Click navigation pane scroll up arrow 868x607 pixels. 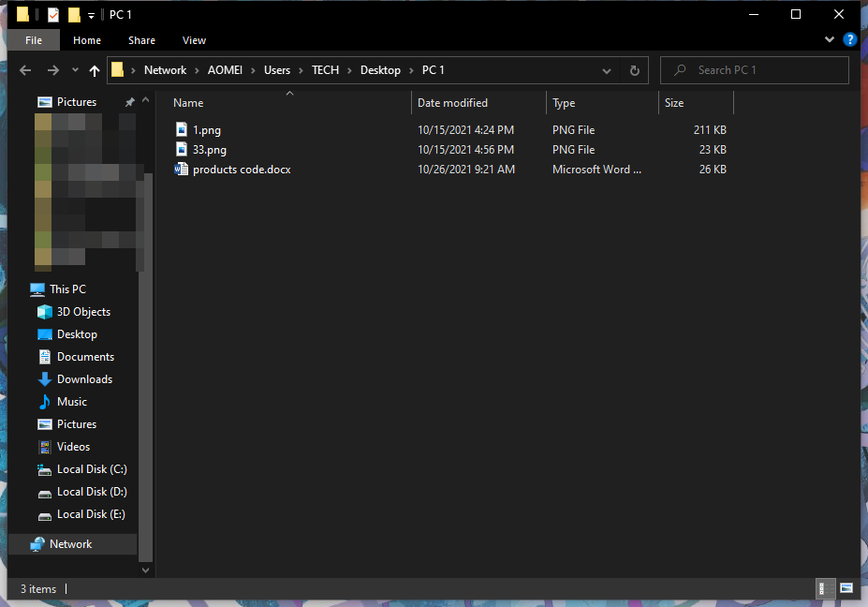pos(145,100)
